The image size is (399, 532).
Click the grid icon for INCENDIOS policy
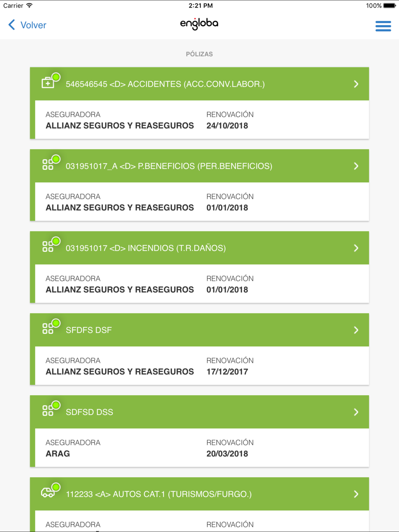[x=48, y=247]
